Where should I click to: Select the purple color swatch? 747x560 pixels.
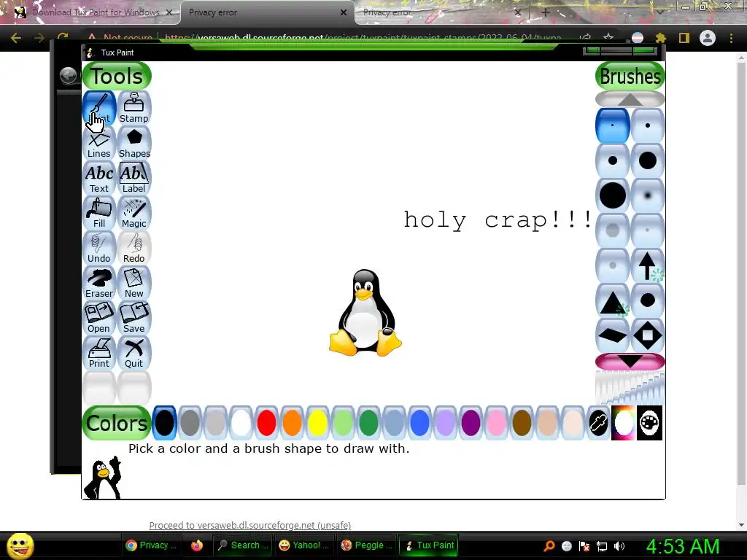[x=471, y=423]
